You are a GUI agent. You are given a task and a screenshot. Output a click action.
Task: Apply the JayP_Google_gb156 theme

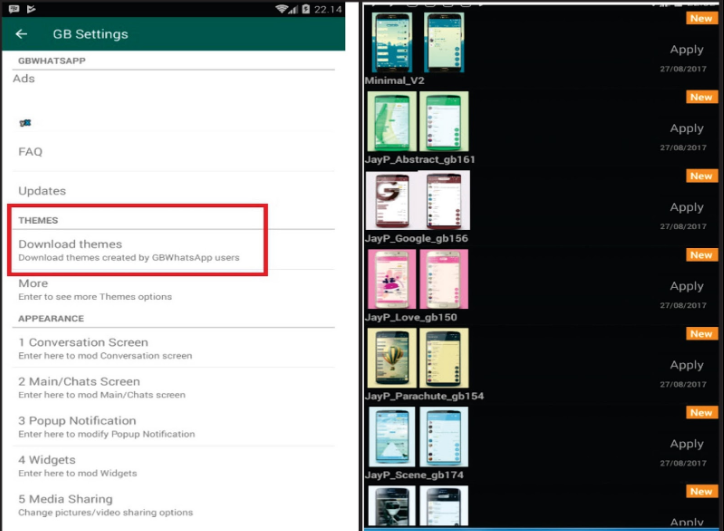click(687, 207)
